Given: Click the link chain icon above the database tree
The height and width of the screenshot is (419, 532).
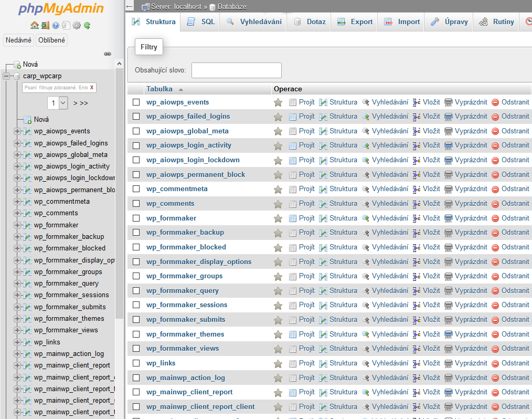Looking at the screenshot, I should [x=108, y=54].
